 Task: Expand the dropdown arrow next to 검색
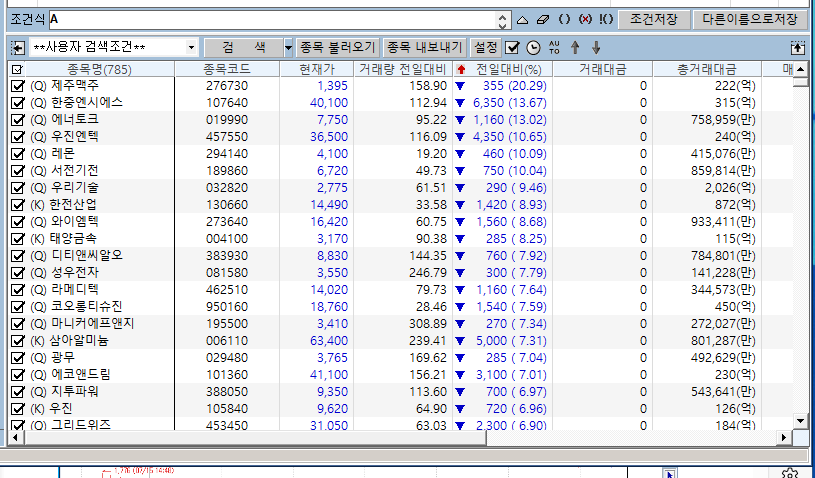[288, 47]
